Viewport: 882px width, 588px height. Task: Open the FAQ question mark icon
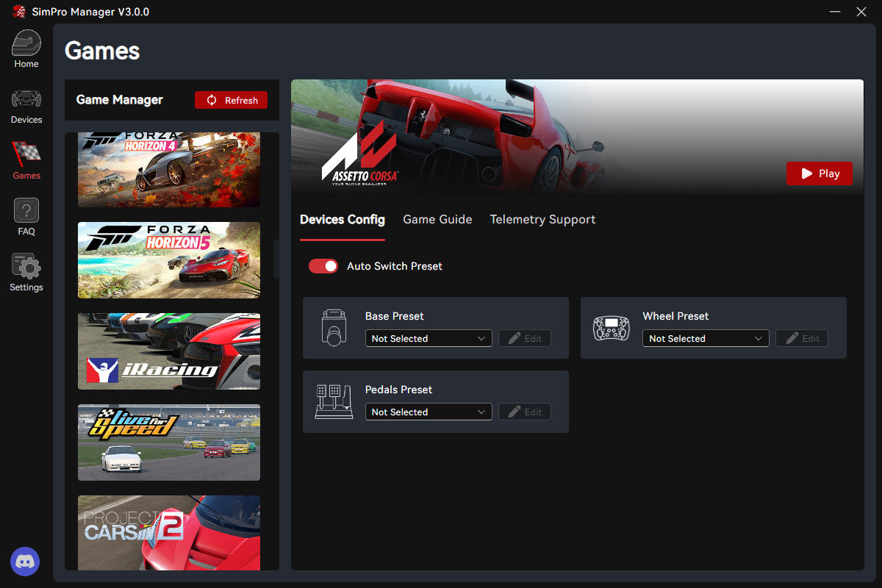click(x=26, y=211)
